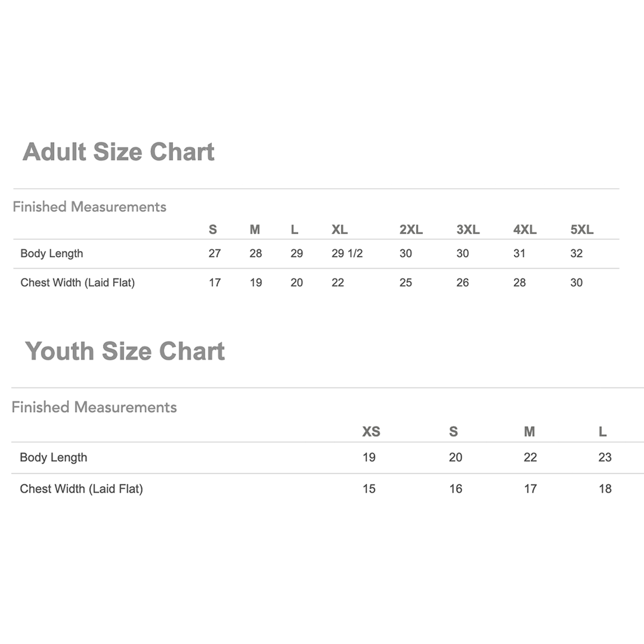Click the adult Body Length row label

pos(52,254)
